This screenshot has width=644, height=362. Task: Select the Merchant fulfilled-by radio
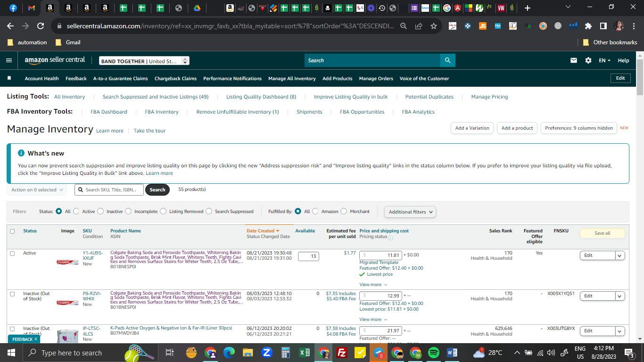344,211
